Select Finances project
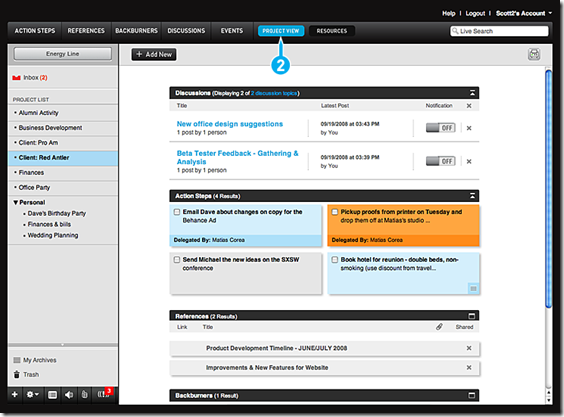Screen dimensions: 564x417 [63, 173]
